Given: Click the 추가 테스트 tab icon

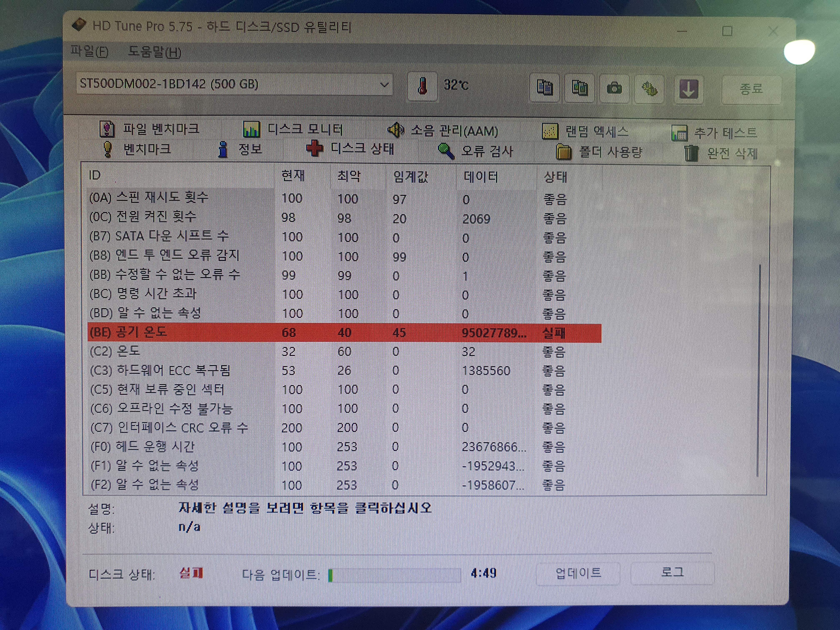Looking at the screenshot, I should click(x=680, y=133).
